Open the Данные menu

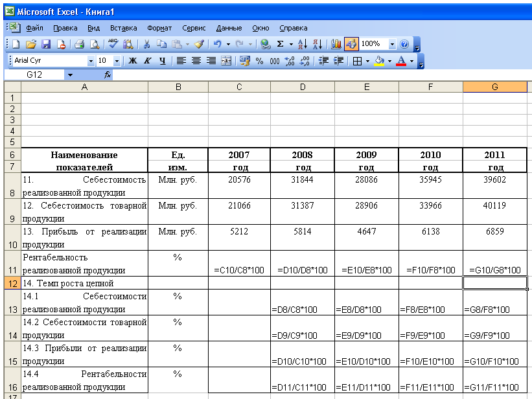pos(229,28)
